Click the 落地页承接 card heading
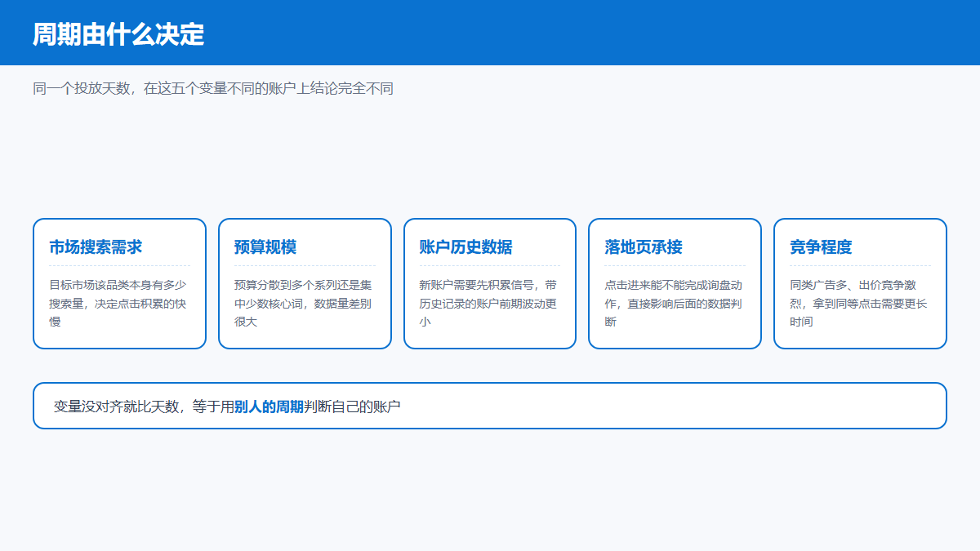 pyautogui.click(x=644, y=247)
